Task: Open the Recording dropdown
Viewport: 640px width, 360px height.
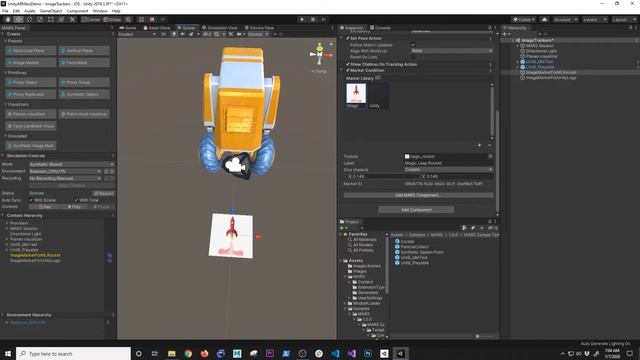Action: pyautogui.click(x=65, y=178)
